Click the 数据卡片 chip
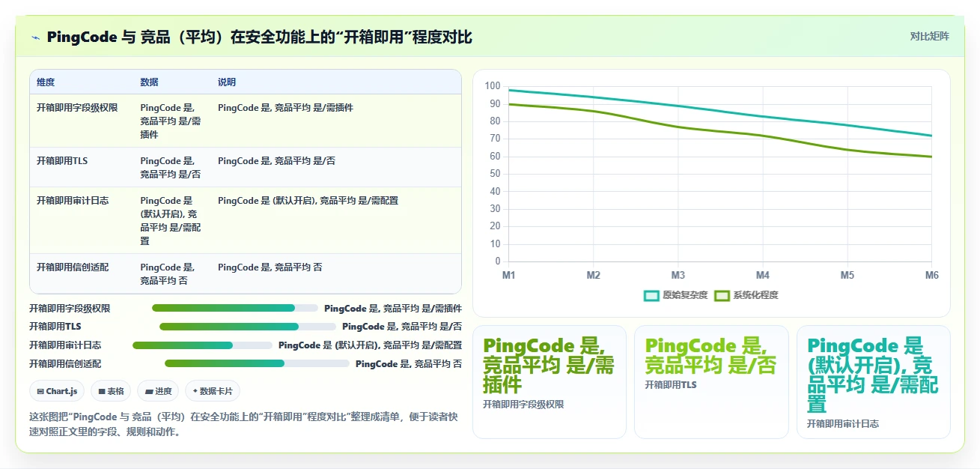Screen dimensions: 980x469 click(x=213, y=391)
